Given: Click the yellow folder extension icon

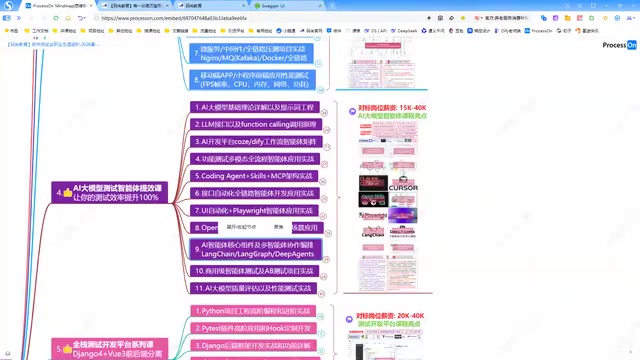Looking at the screenshot, I should point(567,18).
